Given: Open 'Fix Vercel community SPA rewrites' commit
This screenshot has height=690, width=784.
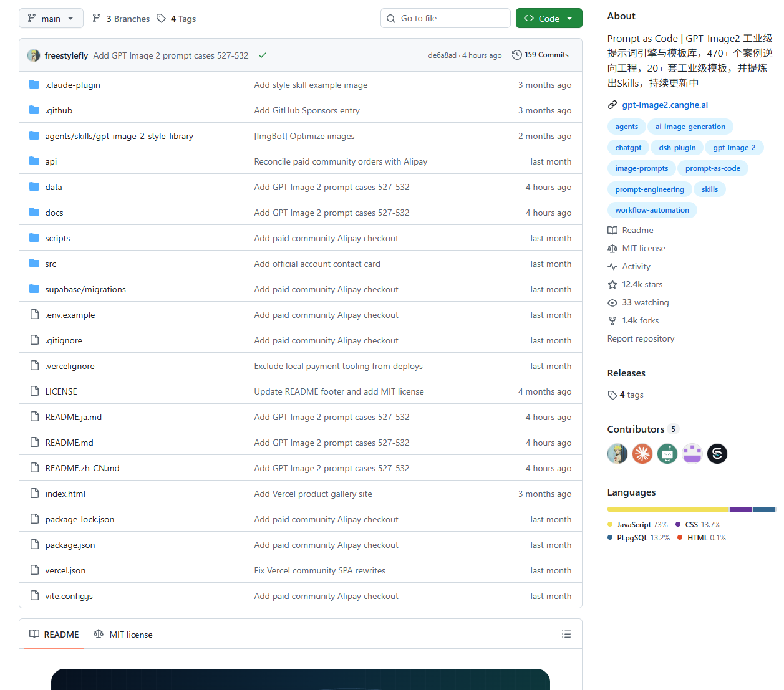Looking at the screenshot, I should pos(320,570).
